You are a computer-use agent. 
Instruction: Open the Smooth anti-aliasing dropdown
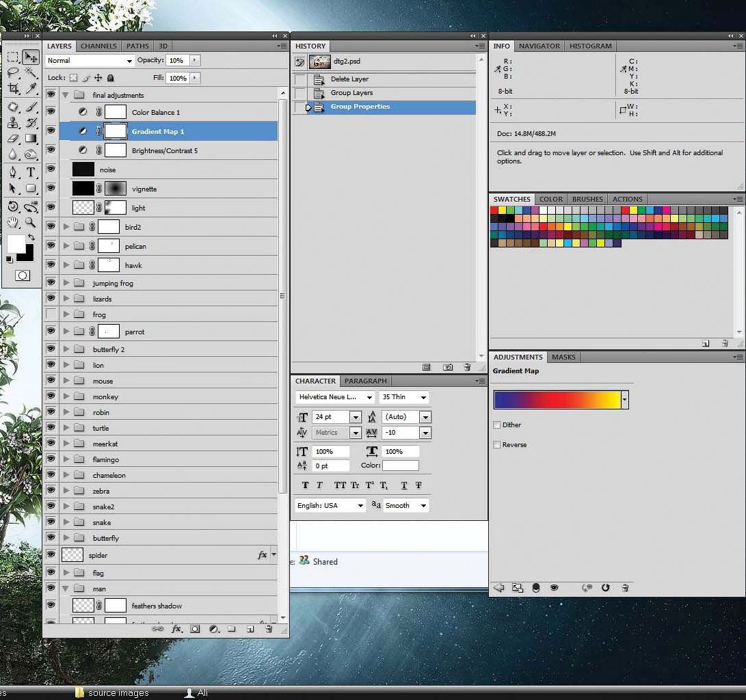click(x=405, y=505)
